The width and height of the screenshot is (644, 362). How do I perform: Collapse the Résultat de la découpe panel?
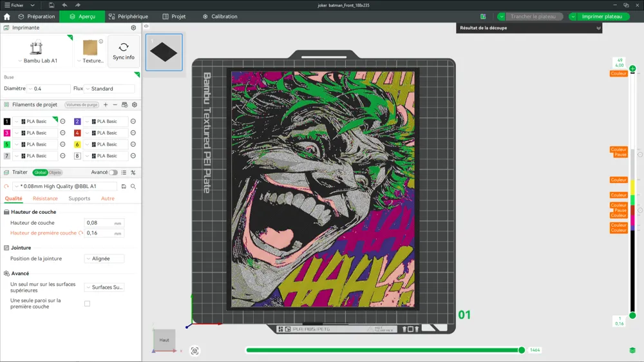tap(598, 28)
